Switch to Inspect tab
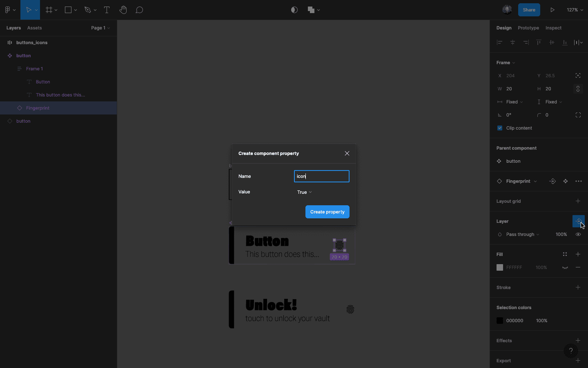Image resolution: width=588 pixels, height=368 pixels. tap(553, 28)
